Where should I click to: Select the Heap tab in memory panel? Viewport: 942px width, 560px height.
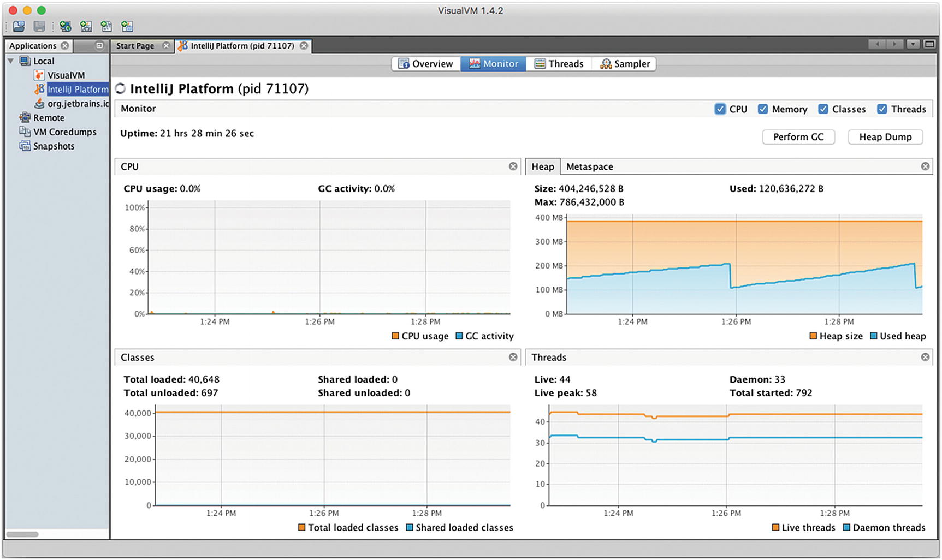543,166
